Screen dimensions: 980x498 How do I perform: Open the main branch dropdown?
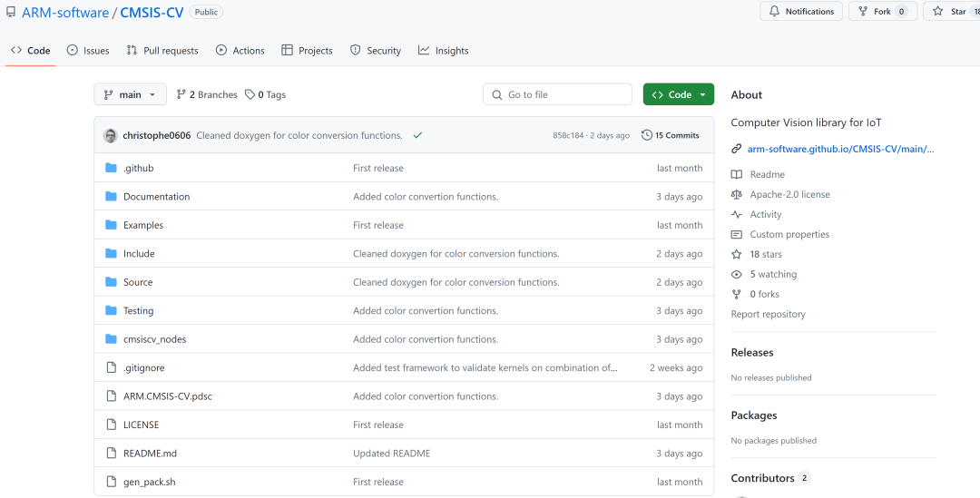pos(130,94)
